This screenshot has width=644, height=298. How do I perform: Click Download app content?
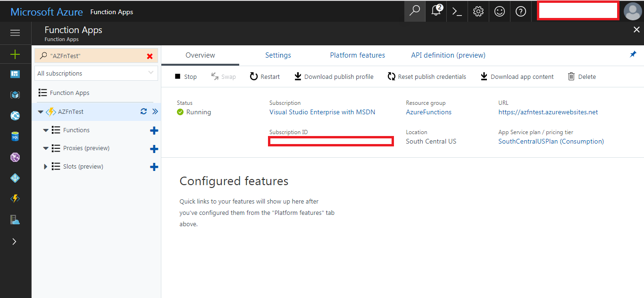pyautogui.click(x=517, y=77)
